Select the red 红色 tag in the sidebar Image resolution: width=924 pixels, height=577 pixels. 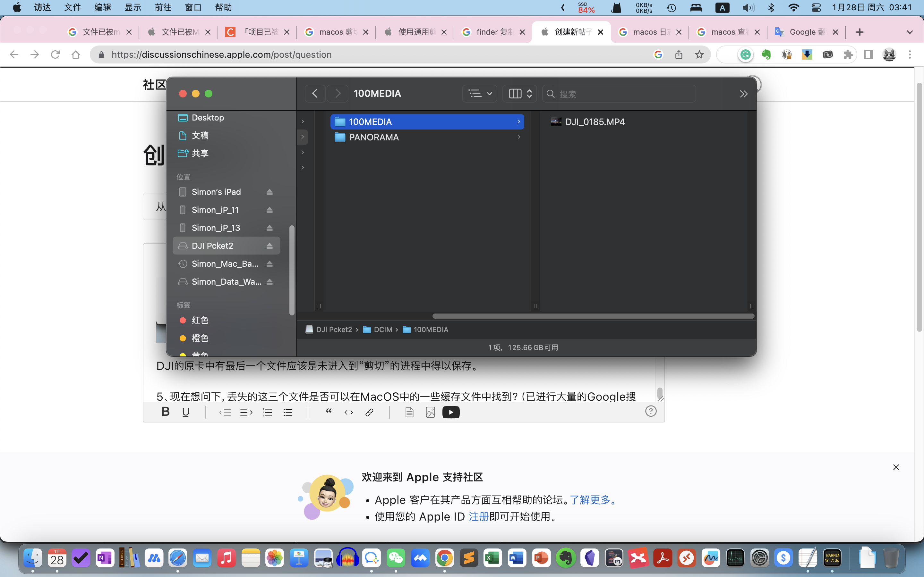(200, 320)
